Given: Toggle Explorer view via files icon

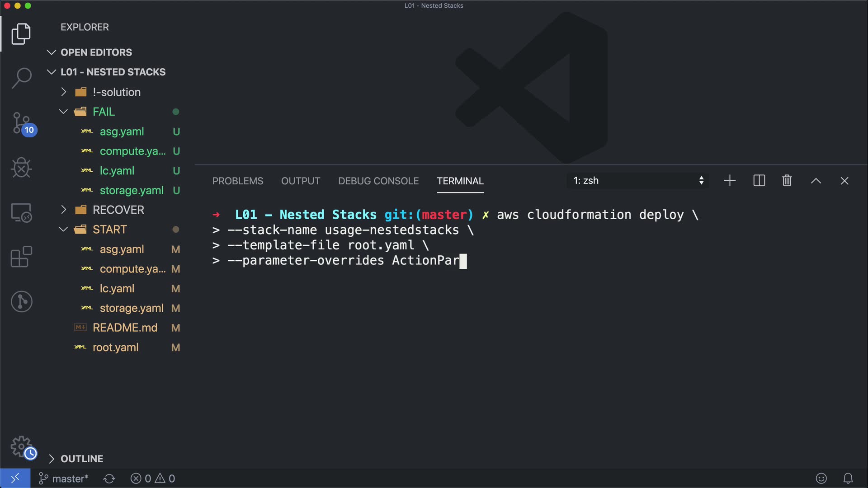Looking at the screenshot, I should 21,34.
